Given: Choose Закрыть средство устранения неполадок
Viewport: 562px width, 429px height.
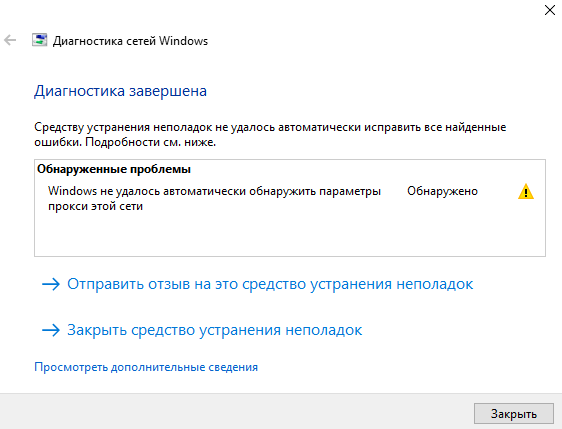Looking at the screenshot, I should 215,330.
